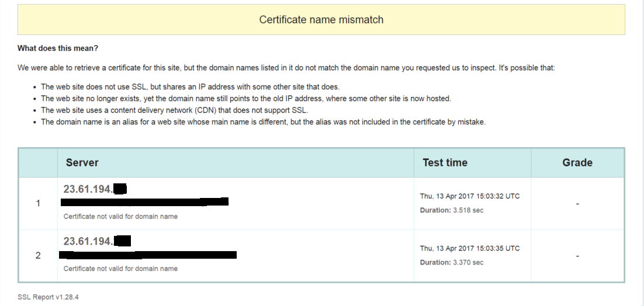Click the 15:03:32 UTC test timestamp
The image size is (644, 306).
[x=469, y=196]
